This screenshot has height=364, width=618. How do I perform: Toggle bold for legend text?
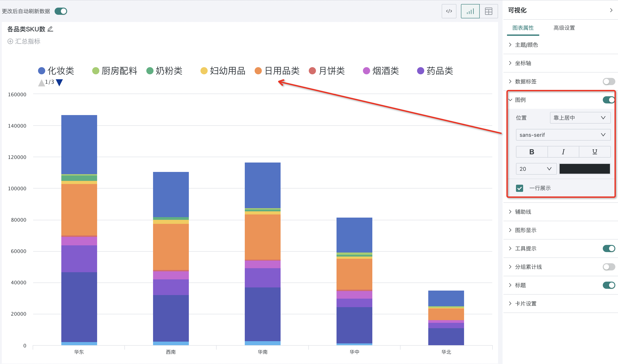[x=531, y=152]
